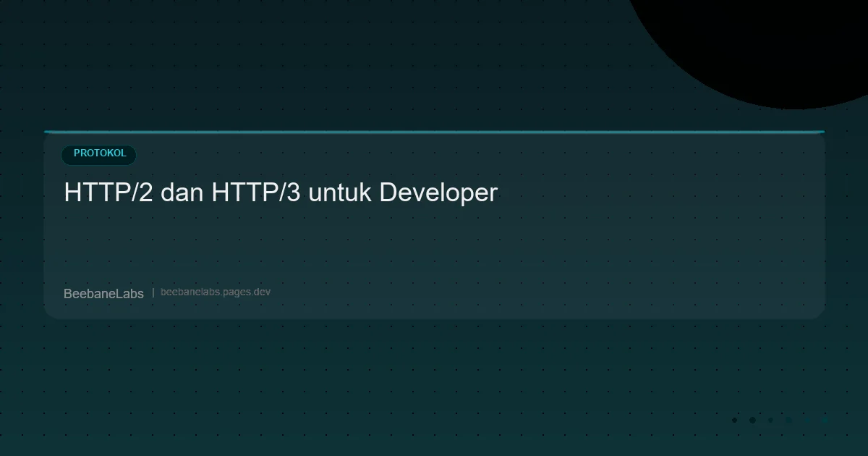This screenshot has width=868, height=456.
Task: Click the BeebaneLabs brand name
Action: [103, 293]
